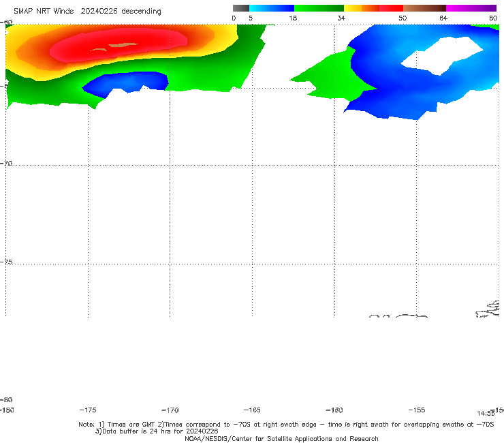
Task: Click the 'Note: 1) Times are GMT' text line
Action: point(286,425)
